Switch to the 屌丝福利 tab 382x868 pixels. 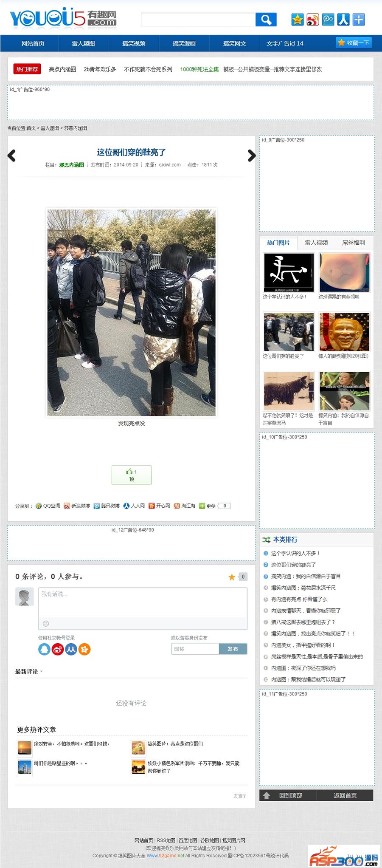(354, 243)
